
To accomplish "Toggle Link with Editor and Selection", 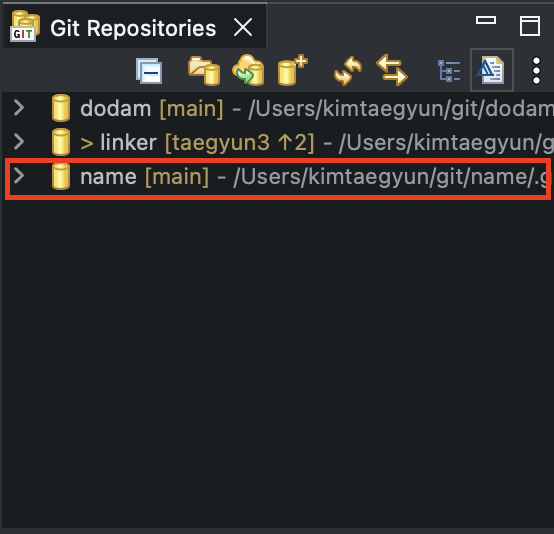I will (392, 70).
